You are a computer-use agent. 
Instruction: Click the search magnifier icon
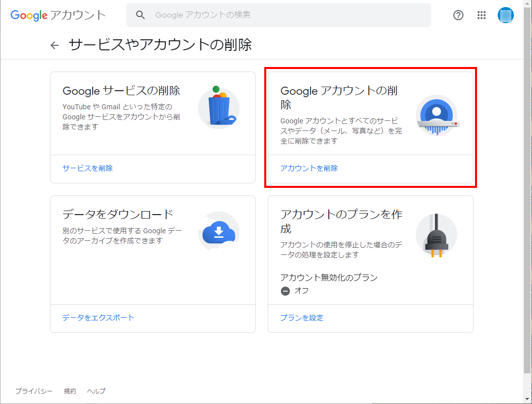140,15
